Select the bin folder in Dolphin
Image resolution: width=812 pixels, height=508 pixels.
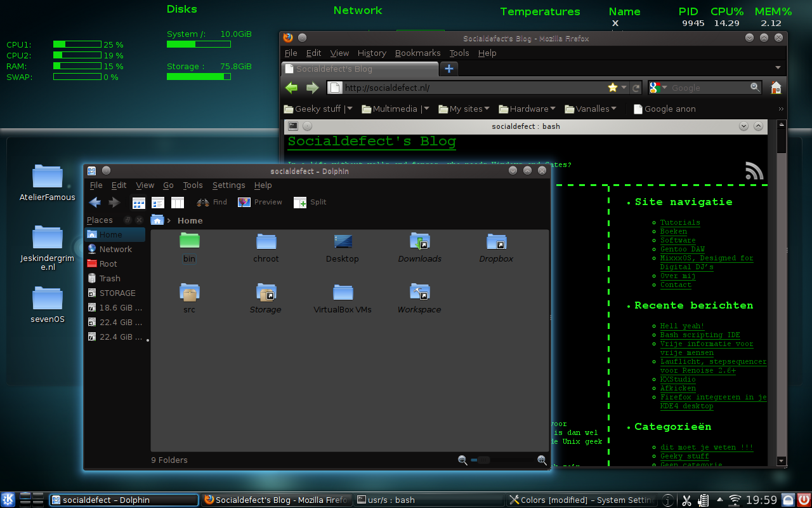189,247
